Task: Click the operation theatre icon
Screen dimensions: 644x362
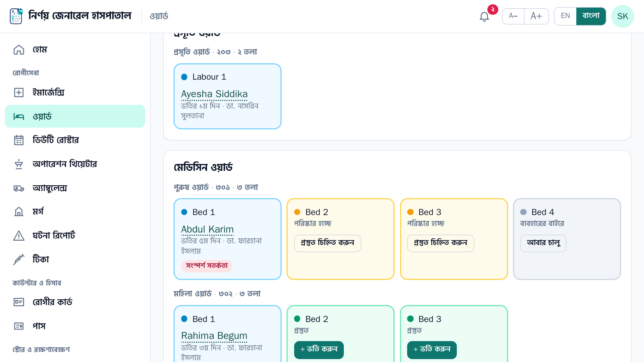Action: click(19, 164)
